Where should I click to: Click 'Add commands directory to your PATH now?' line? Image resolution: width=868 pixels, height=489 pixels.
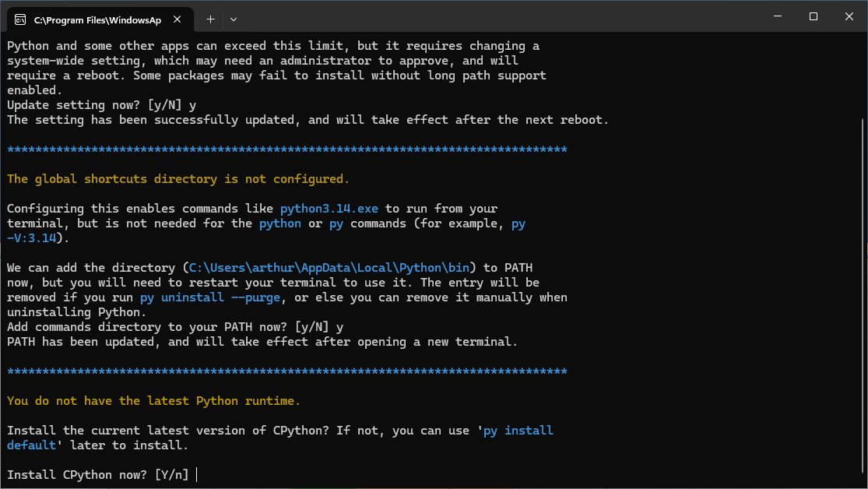tap(175, 327)
